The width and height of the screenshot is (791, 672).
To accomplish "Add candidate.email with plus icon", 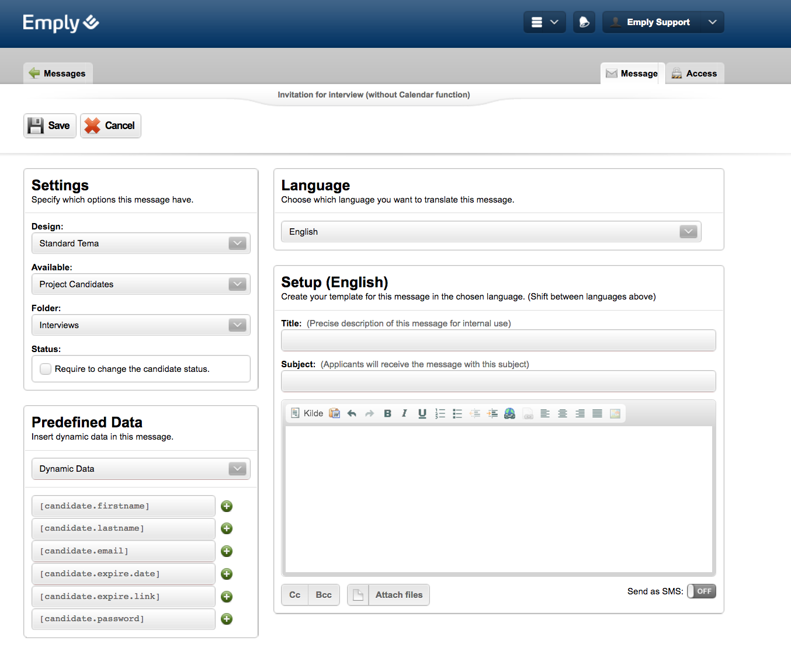I will click(227, 551).
